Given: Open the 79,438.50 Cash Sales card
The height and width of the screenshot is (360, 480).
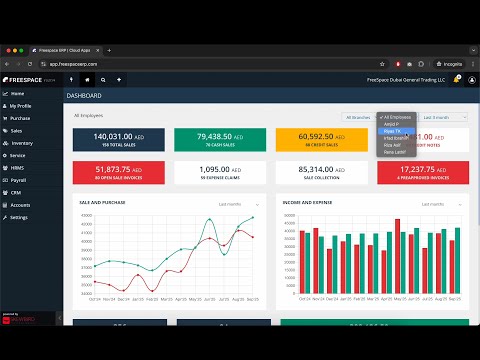Looking at the screenshot, I should tap(220, 140).
